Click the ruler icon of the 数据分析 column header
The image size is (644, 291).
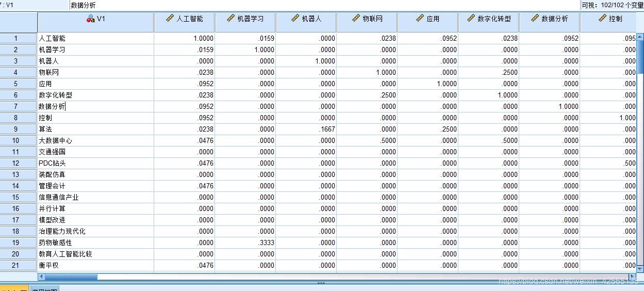point(535,18)
